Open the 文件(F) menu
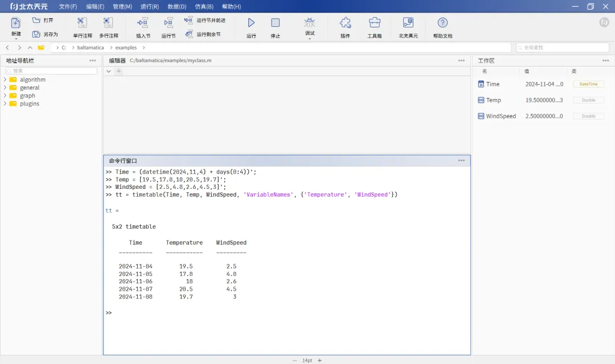Screen dimensions: 615x364 tap(68, 6)
